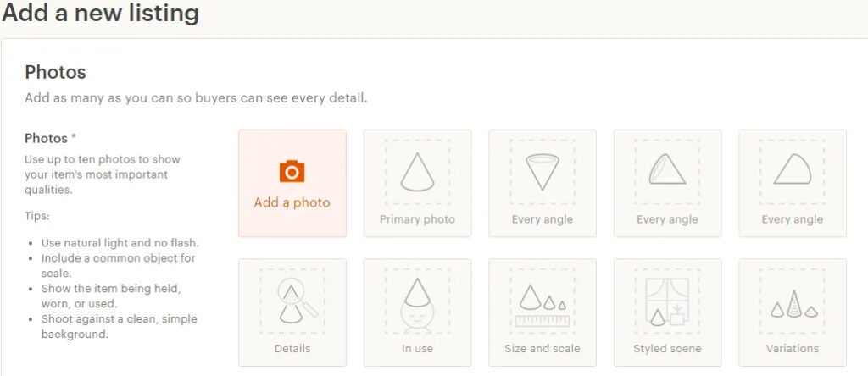Image resolution: width=868 pixels, height=376 pixels.
Task: Click the 'Variations' label text
Action: [x=793, y=349]
